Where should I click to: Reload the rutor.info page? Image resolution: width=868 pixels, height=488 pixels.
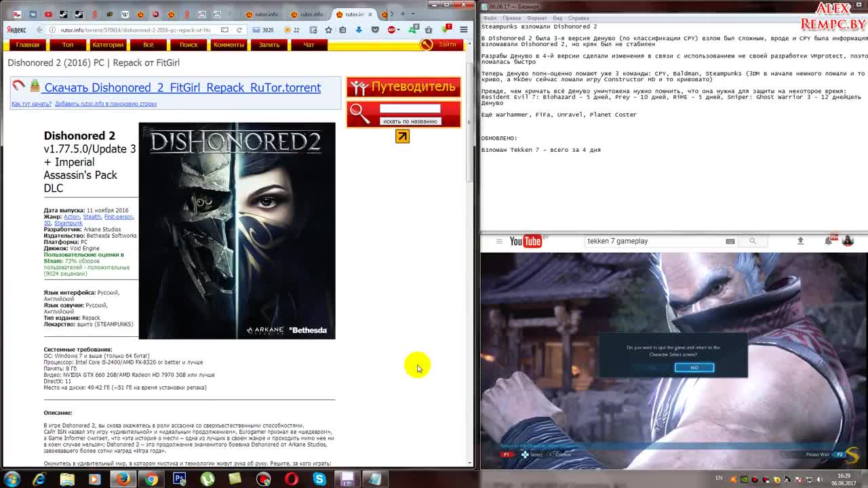[x=239, y=30]
